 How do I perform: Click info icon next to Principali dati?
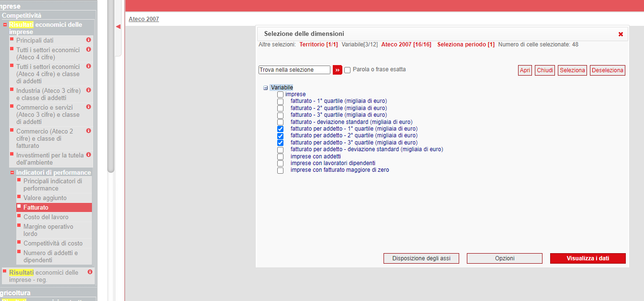point(89,40)
